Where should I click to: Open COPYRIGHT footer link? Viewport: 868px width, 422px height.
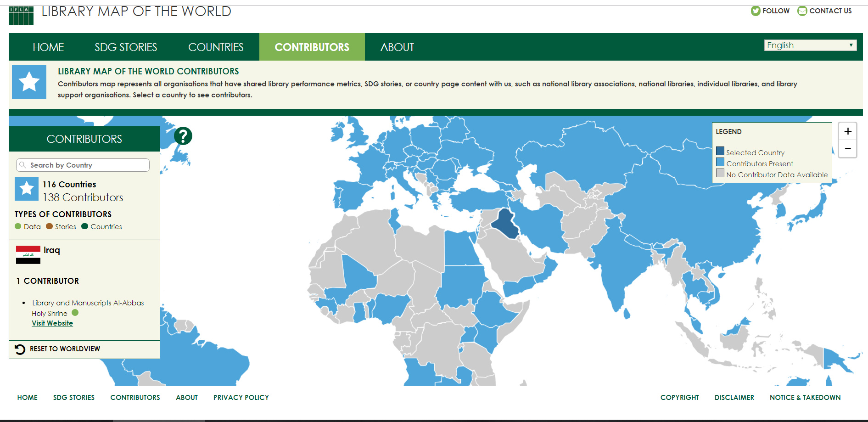coord(679,398)
